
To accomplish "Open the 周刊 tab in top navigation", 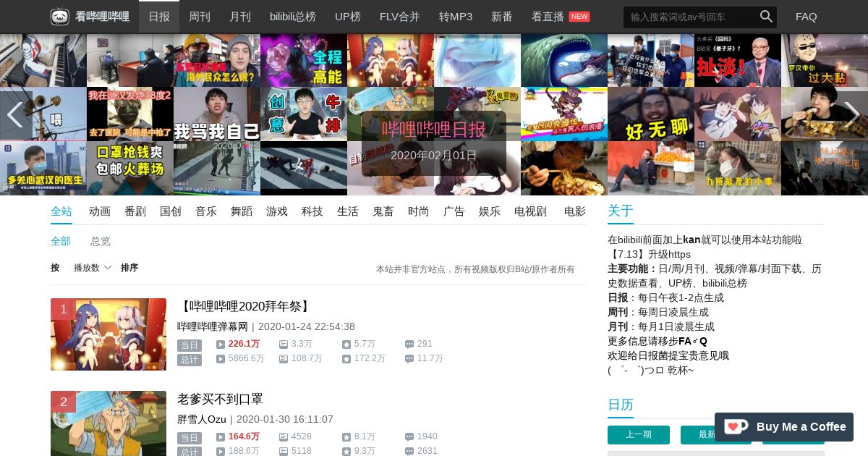I will point(200,17).
